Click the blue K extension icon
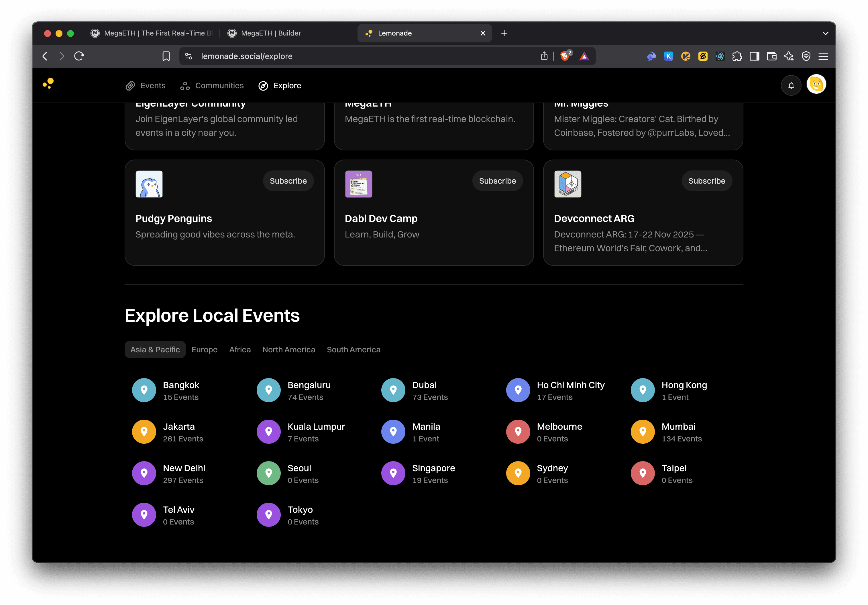868x605 pixels. [x=668, y=56]
